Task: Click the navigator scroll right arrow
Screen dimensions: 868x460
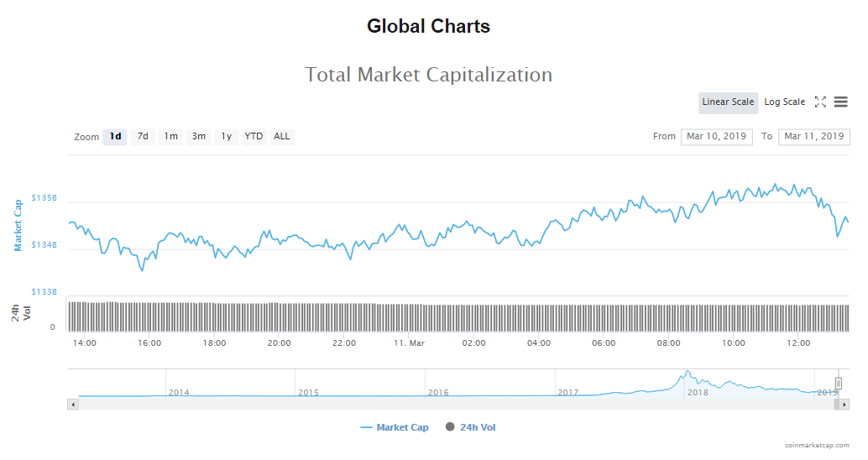Action: [x=844, y=405]
